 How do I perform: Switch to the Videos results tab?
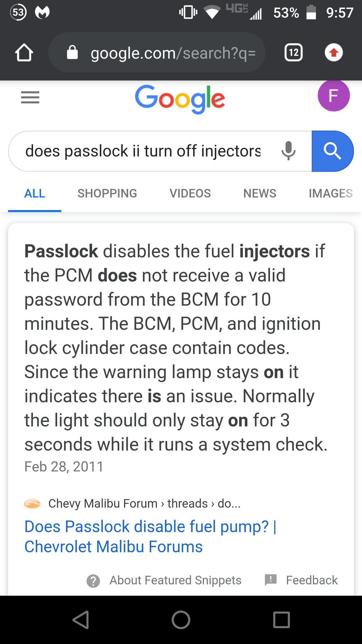pyautogui.click(x=190, y=194)
